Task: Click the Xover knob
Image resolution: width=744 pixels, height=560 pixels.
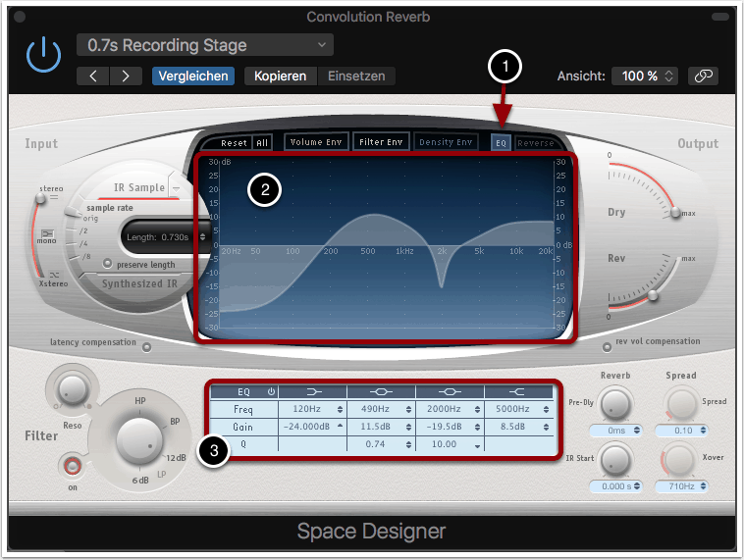Action: coord(679,460)
